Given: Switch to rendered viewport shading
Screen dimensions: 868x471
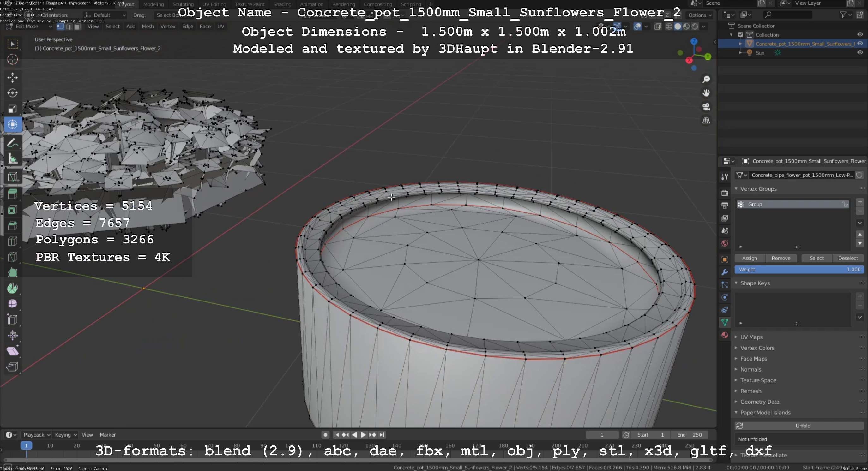Looking at the screenshot, I should click(x=695, y=27).
